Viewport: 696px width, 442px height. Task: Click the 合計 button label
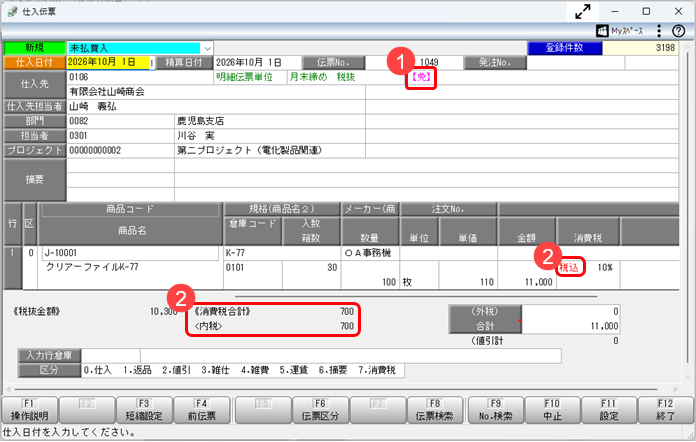(x=485, y=326)
